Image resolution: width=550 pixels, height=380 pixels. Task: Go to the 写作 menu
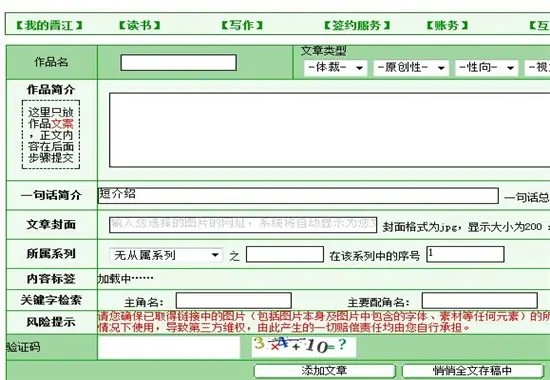(x=242, y=25)
